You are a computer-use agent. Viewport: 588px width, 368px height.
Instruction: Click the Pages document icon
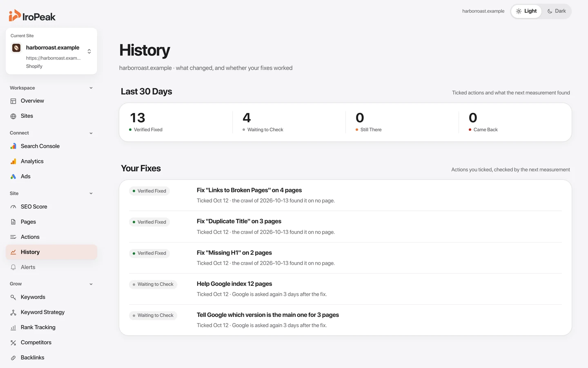tap(13, 222)
